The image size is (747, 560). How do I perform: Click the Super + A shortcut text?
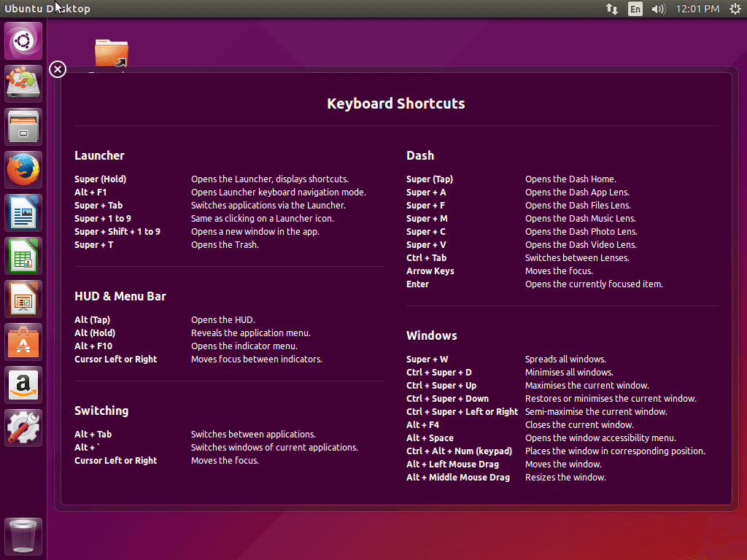[426, 192]
